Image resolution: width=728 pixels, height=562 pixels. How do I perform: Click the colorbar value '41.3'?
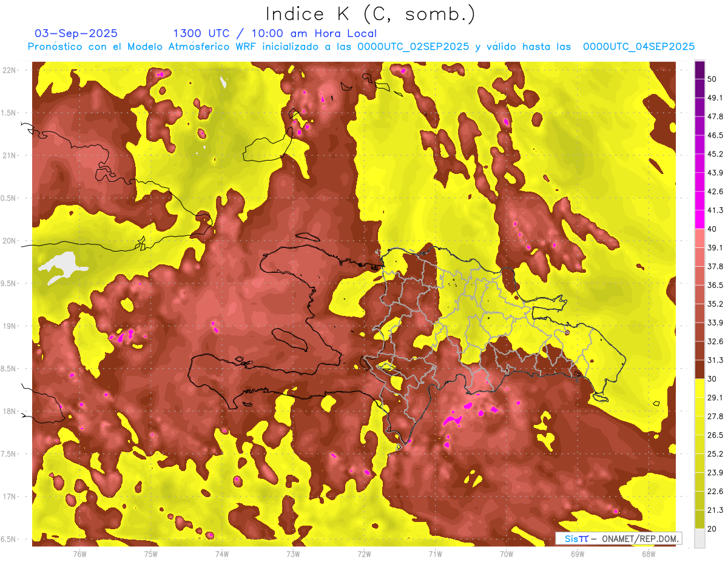pos(715,210)
